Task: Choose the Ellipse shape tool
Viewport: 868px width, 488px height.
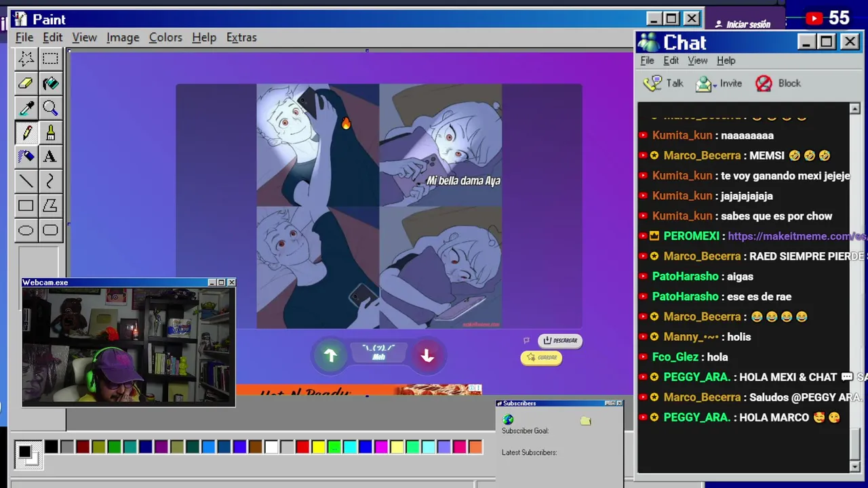Action: coord(26,230)
